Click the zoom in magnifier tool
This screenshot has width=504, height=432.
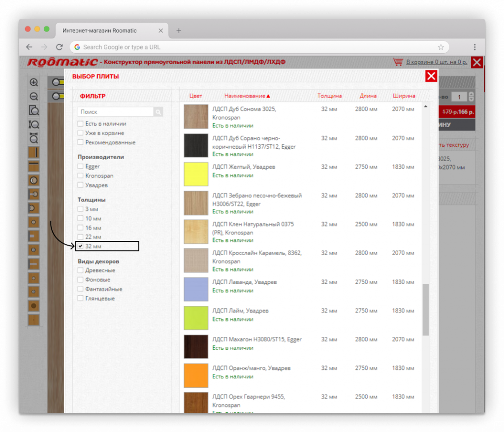tap(33, 82)
